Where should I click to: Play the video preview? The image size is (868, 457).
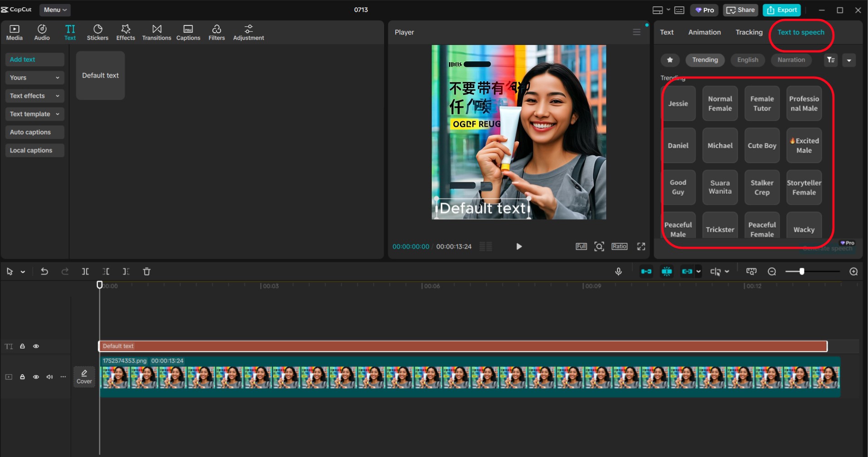coord(519,246)
